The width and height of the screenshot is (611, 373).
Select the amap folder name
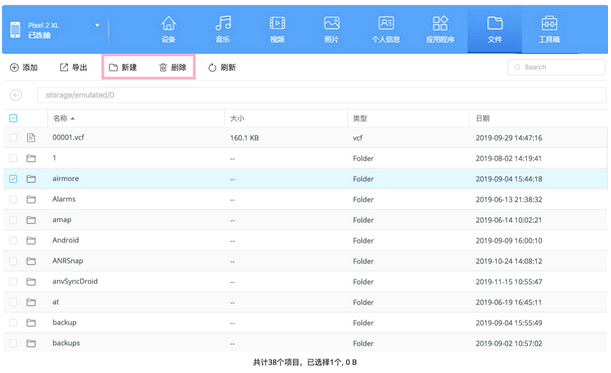click(x=62, y=220)
